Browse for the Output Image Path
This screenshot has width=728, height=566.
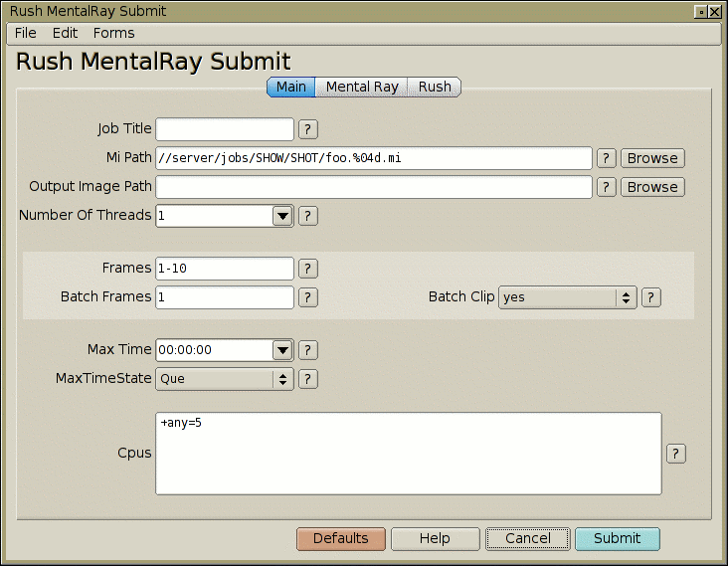(652, 187)
